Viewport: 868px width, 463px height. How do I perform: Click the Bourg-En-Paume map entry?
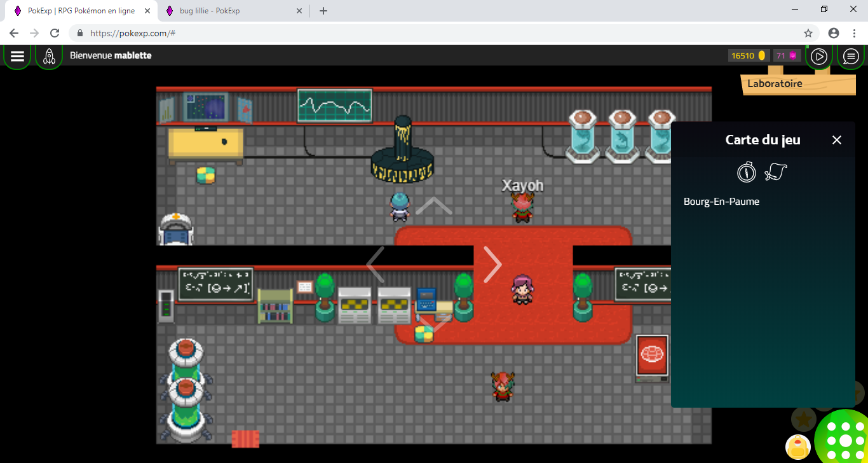[x=721, y=202]
